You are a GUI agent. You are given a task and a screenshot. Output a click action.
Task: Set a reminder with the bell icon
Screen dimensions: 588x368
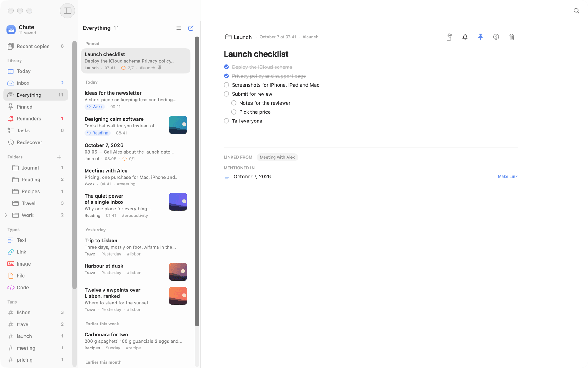(465, 37)
